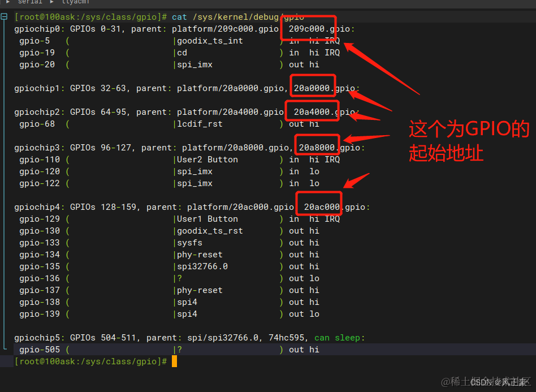This screenshot has width=536, height=392.
Task: Select the 'gpio-122' row label
Action: 40,183
